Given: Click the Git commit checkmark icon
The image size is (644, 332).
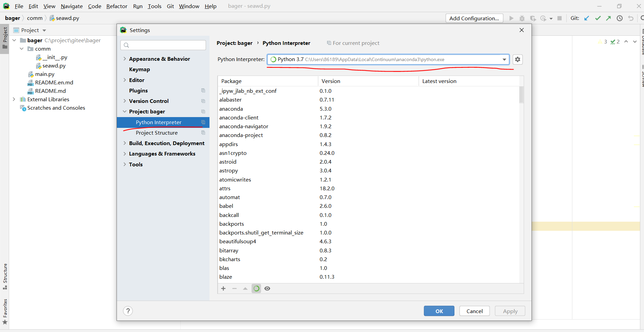Looking at the screenshot, I should tap(598, 18).
